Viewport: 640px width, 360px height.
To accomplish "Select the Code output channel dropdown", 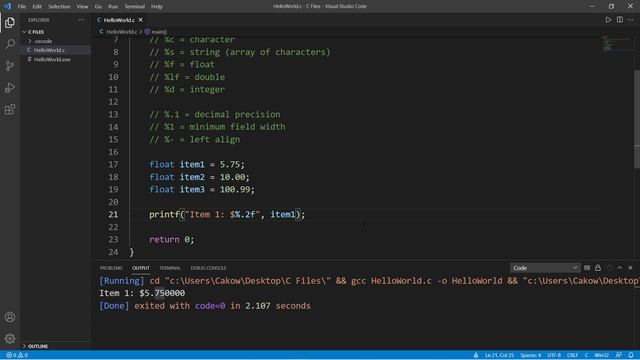I will pyautogui.click(x=545, y=268).
